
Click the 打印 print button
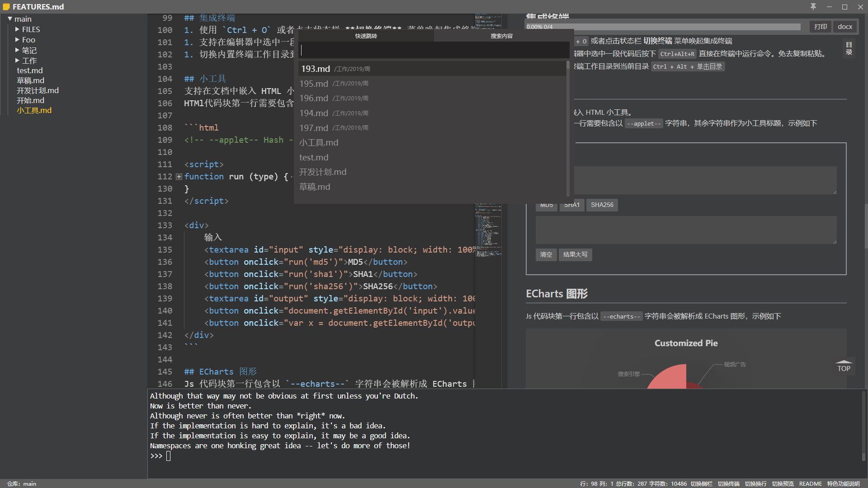coord(820,27)
